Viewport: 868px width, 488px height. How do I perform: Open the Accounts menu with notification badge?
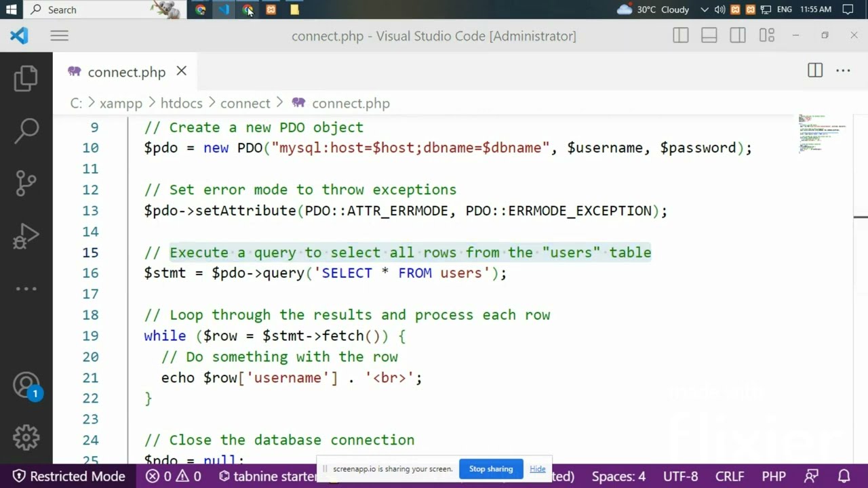pos(27,386)
